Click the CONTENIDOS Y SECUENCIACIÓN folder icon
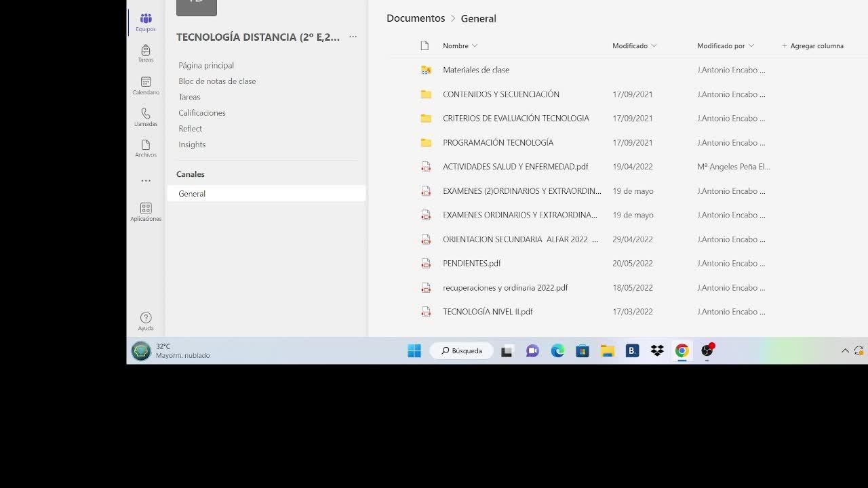Viewport: 868px width, 488px height. tap(426, 94)
